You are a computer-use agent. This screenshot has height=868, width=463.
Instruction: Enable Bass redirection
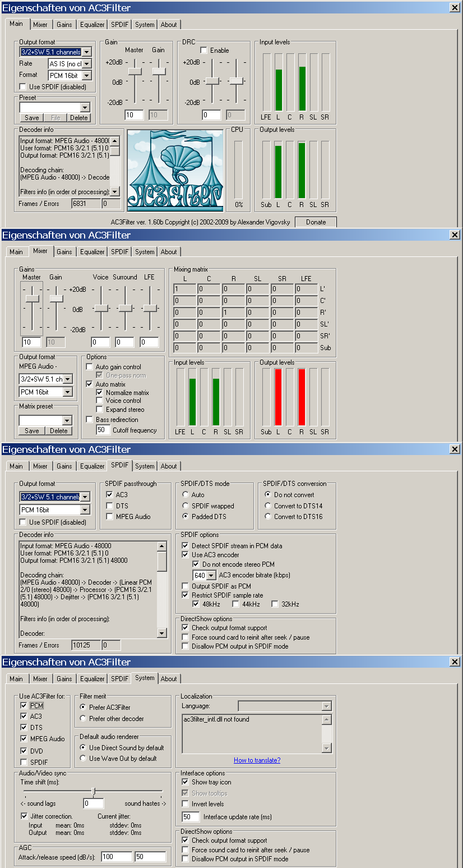pyautogui.click(x=89, y=420)
